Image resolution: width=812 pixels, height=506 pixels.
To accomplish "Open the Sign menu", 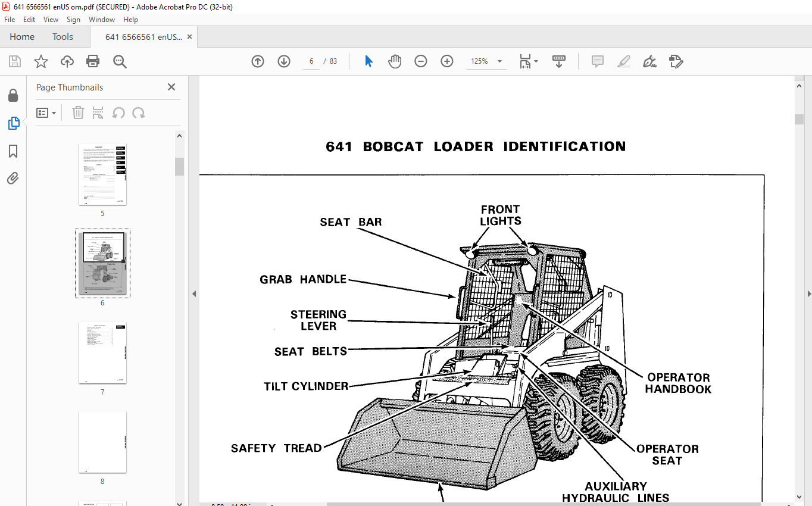I will pos(73,20).
